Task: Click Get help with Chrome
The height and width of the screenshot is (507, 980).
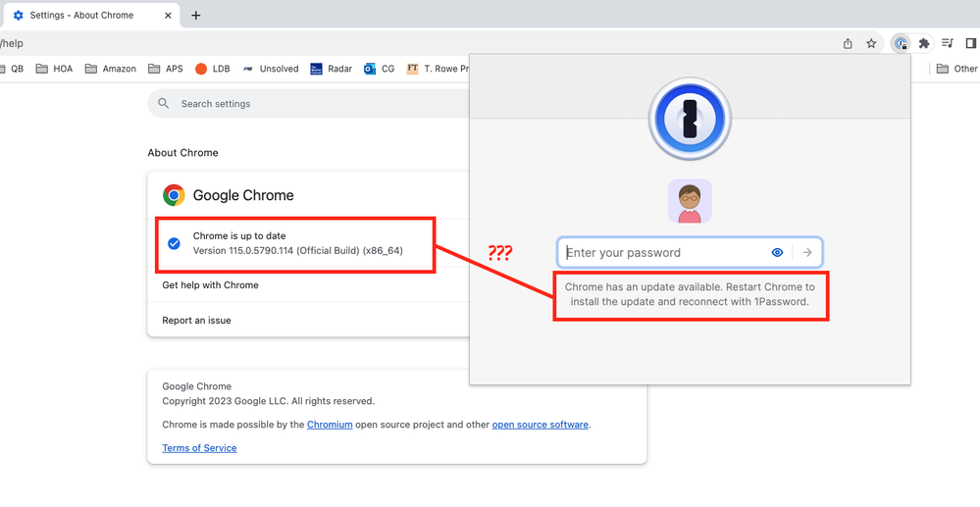Action: pyautogui.click(x=210, y=285)
